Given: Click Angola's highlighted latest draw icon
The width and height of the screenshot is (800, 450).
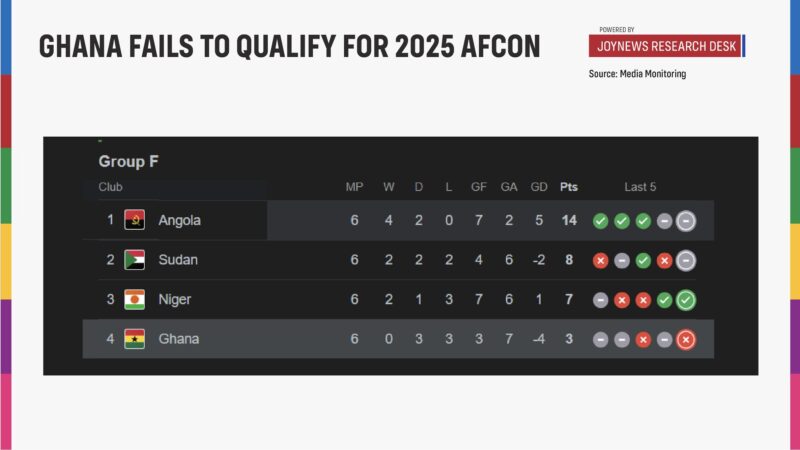Looking at the screenshot, I should (686, 221).
